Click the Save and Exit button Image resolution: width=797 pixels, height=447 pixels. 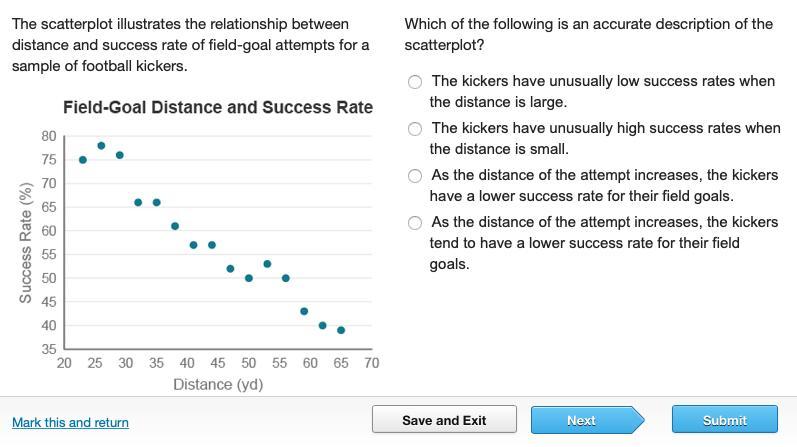444,420
